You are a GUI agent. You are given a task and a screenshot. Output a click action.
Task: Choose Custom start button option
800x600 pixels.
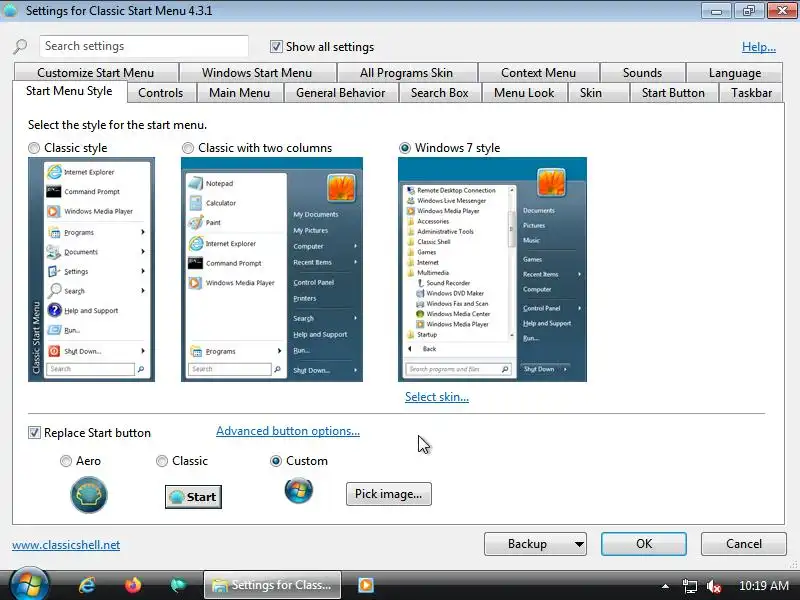(276, 461)
